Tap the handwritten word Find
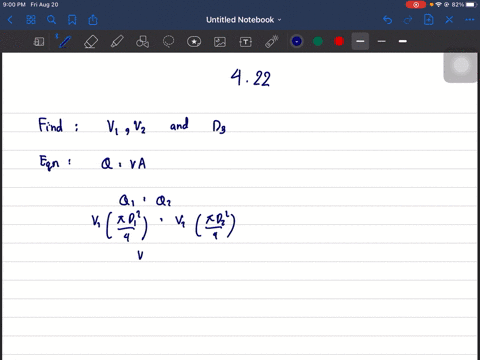 (51, 125)
